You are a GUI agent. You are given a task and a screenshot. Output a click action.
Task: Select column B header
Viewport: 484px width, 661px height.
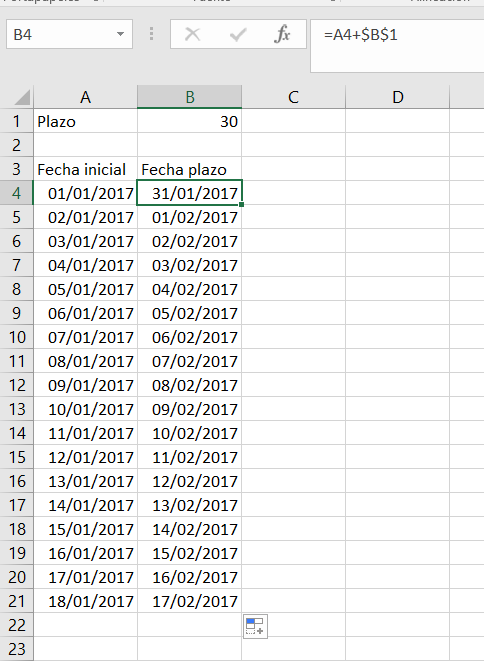(189, 97)
